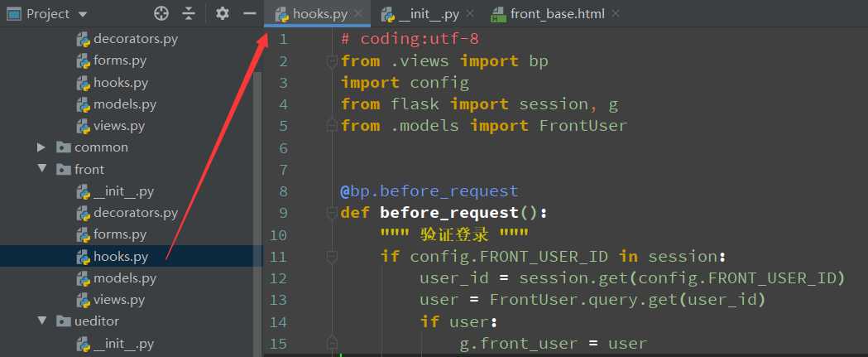
Task: Collapse the ueditor folder
Action: pyautogui.click(x=41, y=321)
